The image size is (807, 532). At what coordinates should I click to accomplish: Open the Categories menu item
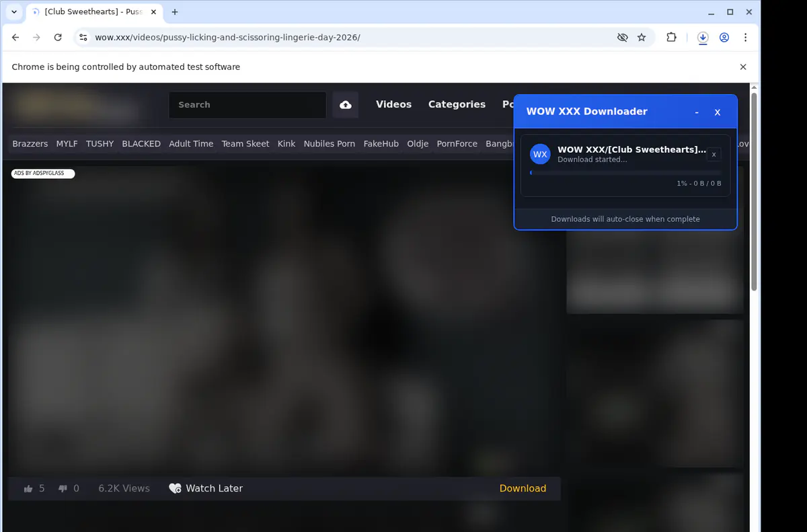click(x=457, y=104)
